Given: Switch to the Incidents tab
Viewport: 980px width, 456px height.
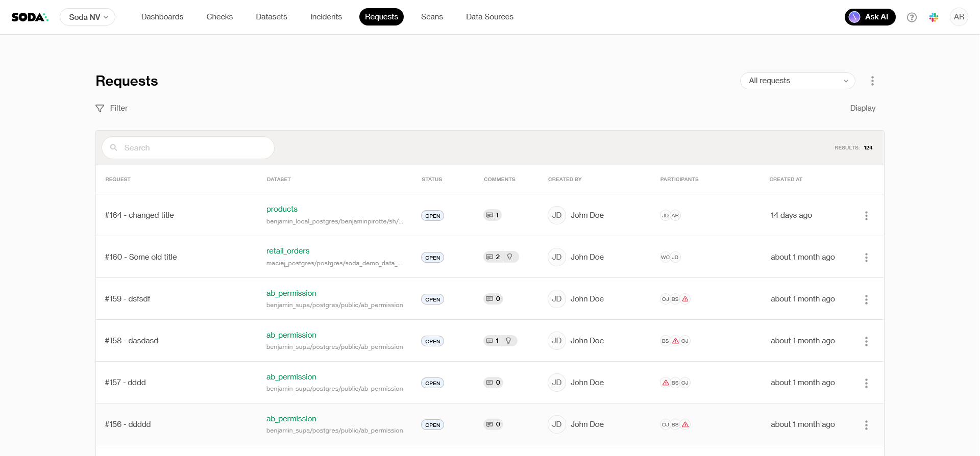Looking at the screenshot, I should coord(326,17).
